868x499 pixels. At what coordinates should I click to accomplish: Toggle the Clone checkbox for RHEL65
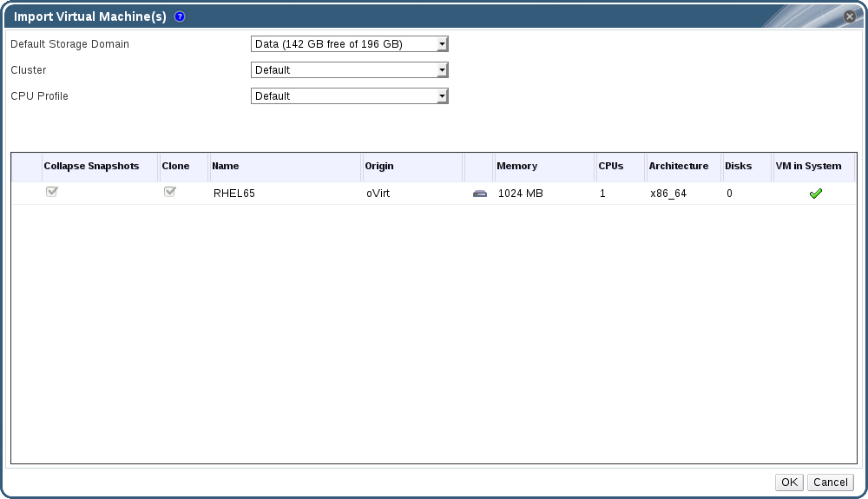tap(170, 193)
